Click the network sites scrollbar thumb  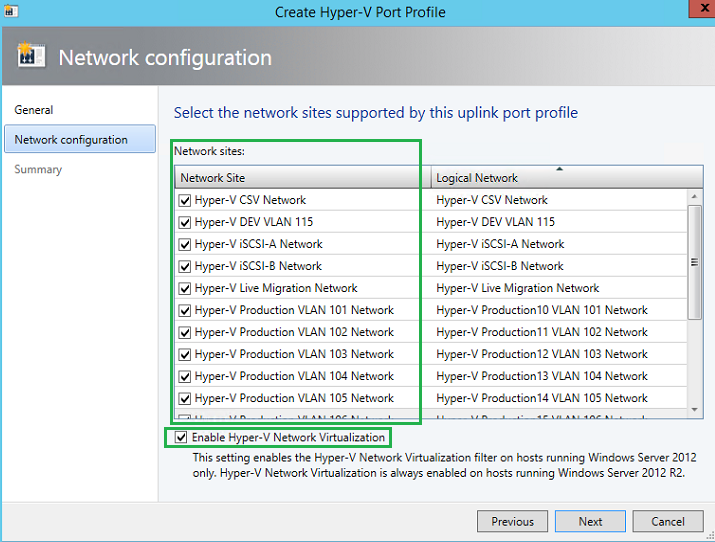[x=694, y=262]
